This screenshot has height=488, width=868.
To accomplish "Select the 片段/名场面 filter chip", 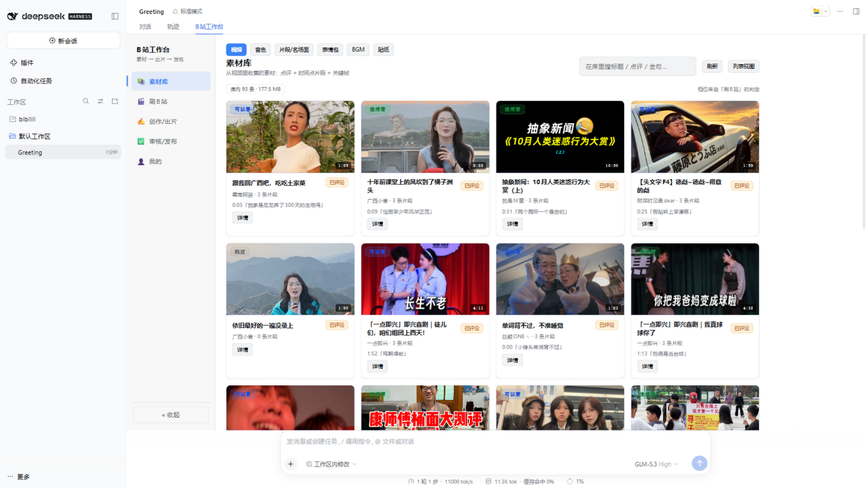I will pos(294,50).
